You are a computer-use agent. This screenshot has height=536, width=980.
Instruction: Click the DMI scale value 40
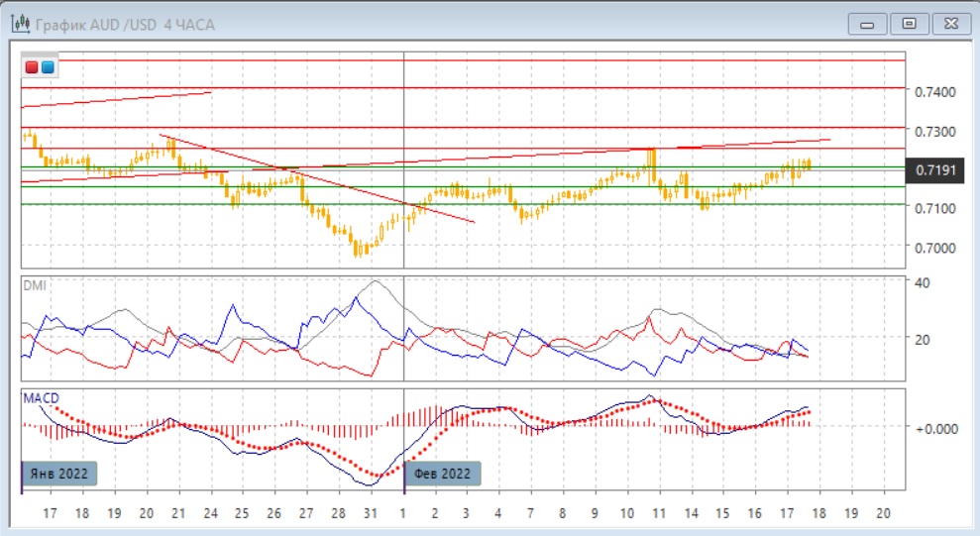922,283
